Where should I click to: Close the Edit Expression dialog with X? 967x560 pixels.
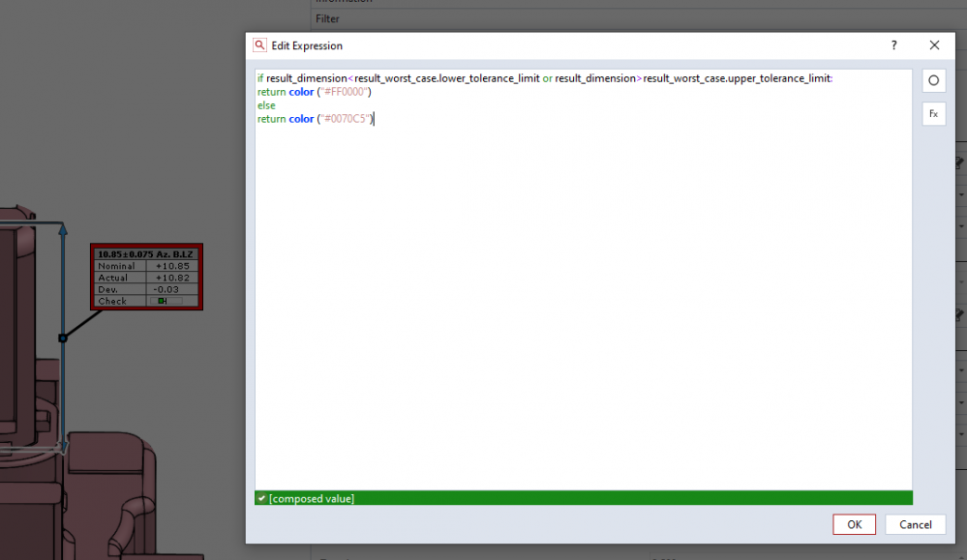pyautogui.click(x=934, y=45)
